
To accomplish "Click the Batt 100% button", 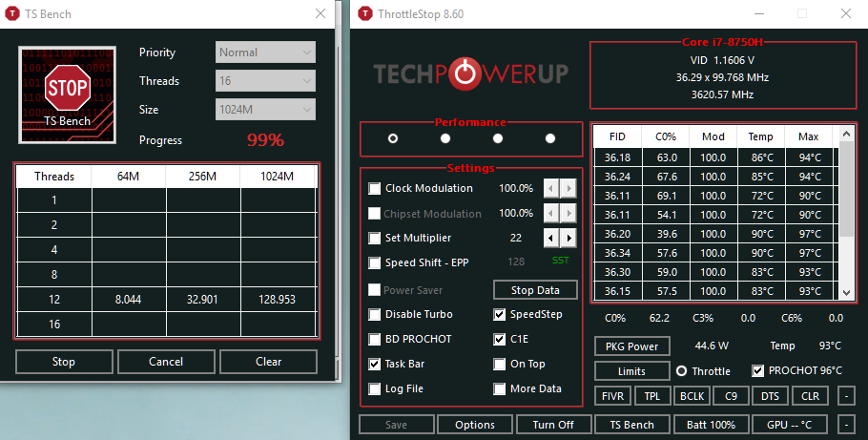I will [x=711, y=425].
